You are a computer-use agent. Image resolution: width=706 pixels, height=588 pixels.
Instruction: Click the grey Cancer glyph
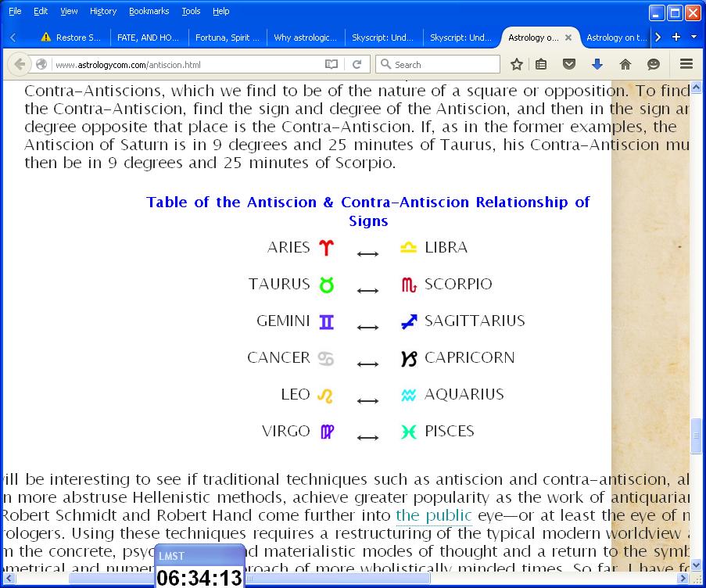point(325,358)
